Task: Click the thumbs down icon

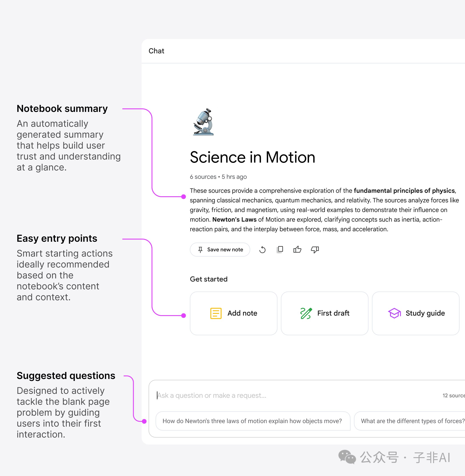Action: point(315,250)
